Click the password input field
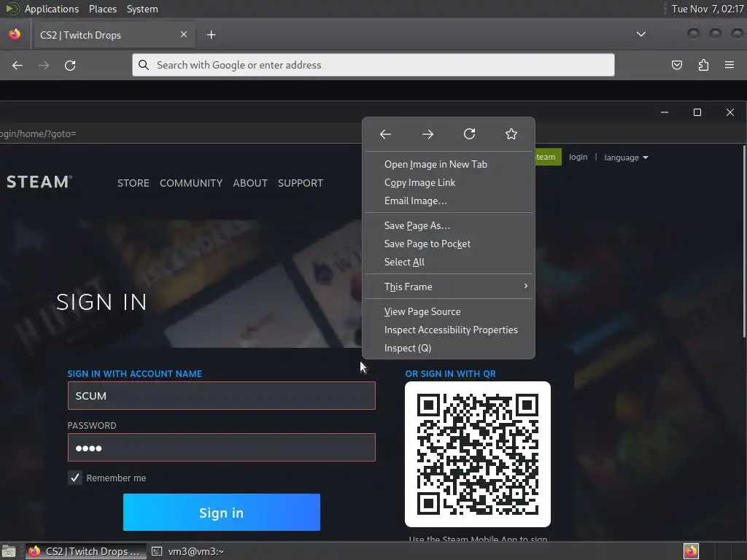Screen dimensions: 747x560 tap(222, 447)
